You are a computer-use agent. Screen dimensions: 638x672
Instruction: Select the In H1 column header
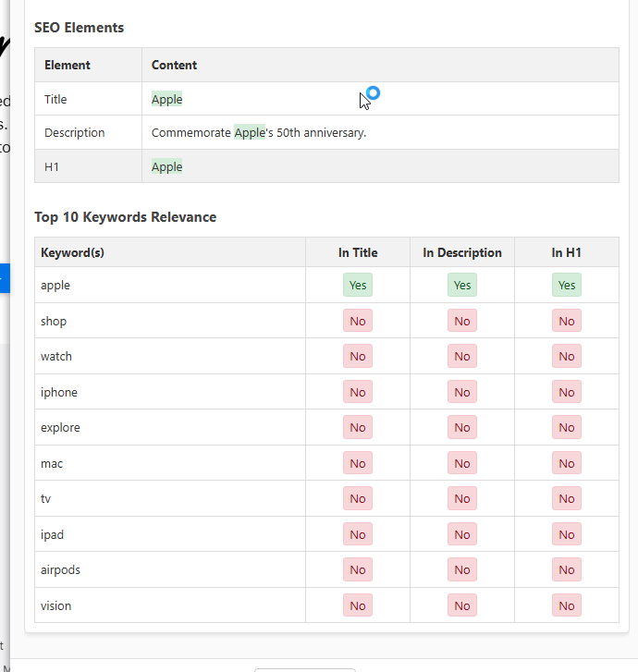click(x=567, y=252)
